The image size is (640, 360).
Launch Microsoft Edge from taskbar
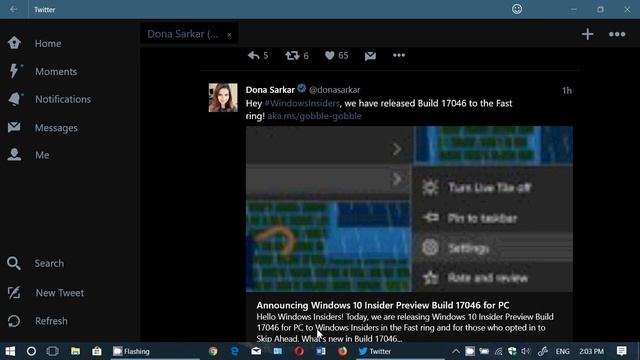click(x=235, y=351)
